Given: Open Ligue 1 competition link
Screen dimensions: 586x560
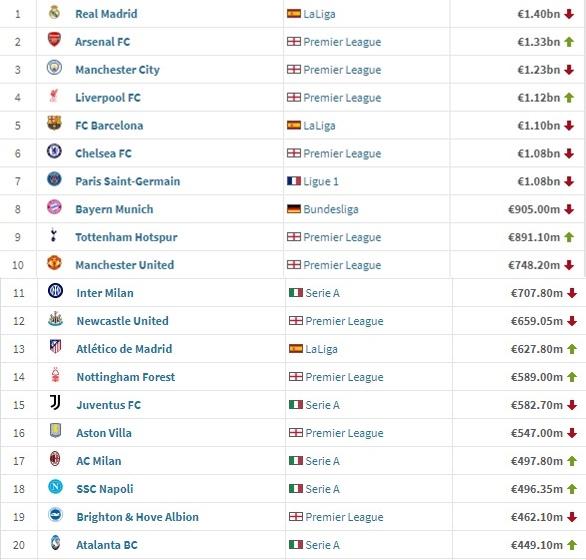Looking at the screenshot, I should point(321,181).
